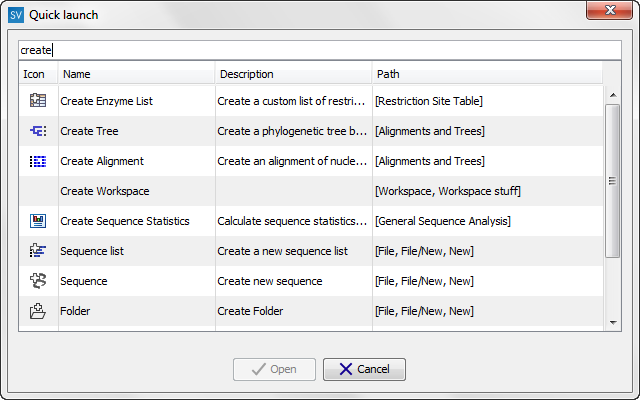Click 'Create a phylogenetic tree b...' description
The height and width of the screenshot is (400, 640).
click(x=292, y=131)
